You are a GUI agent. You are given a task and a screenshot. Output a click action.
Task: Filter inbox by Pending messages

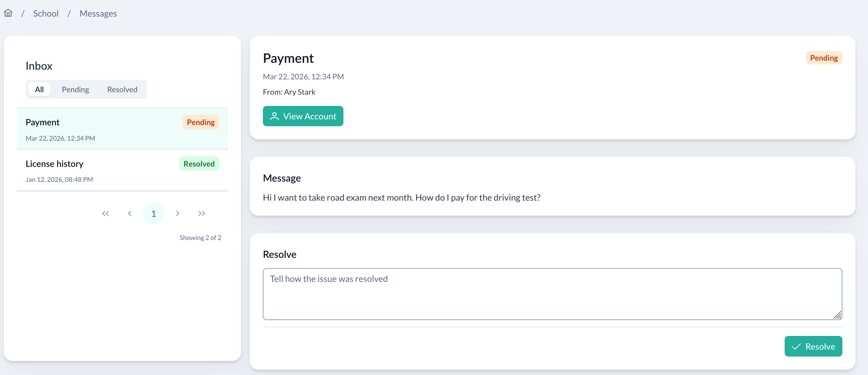75,89
